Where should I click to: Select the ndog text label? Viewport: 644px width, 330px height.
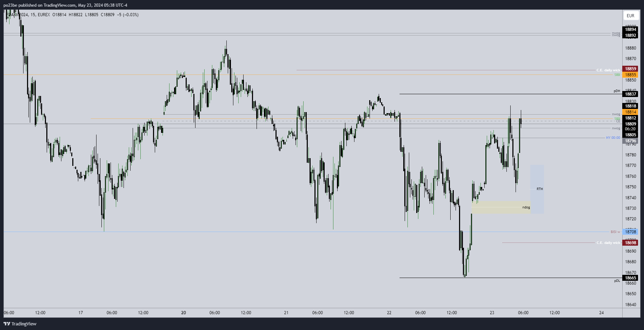[526, 207]
